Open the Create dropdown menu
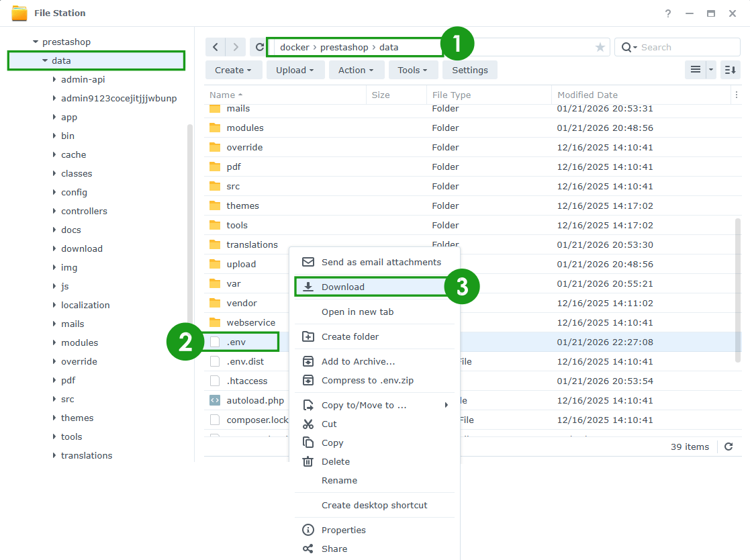The image size is (750, 560). coord(233,70)
